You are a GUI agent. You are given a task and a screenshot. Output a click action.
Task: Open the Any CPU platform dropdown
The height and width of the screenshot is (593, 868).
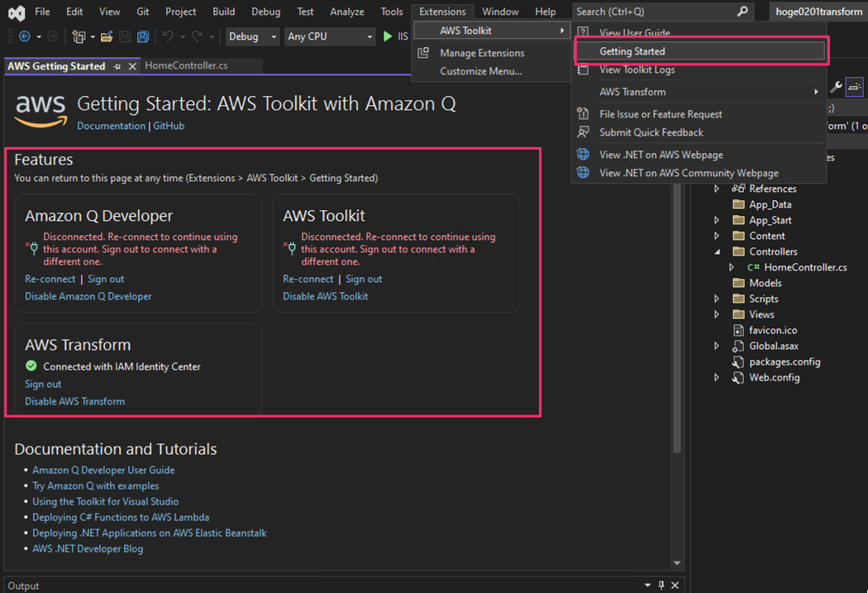pyautogui.click(x=330, y=36)
